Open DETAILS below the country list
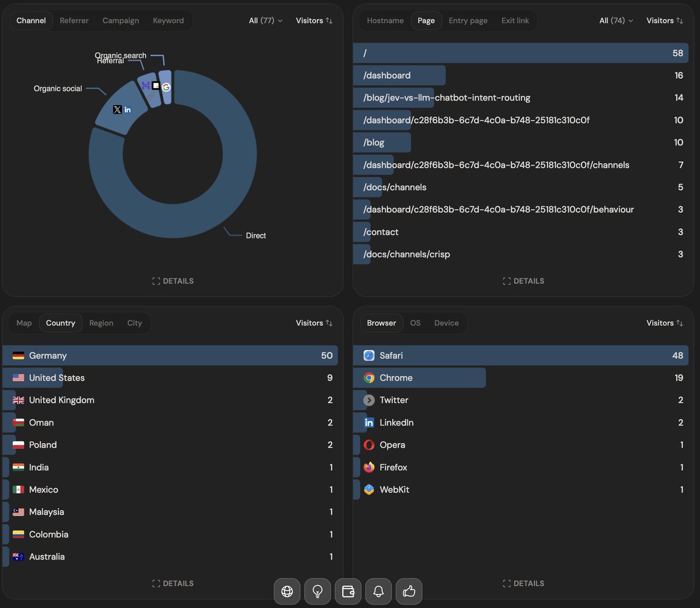 [x=173, y=583]
